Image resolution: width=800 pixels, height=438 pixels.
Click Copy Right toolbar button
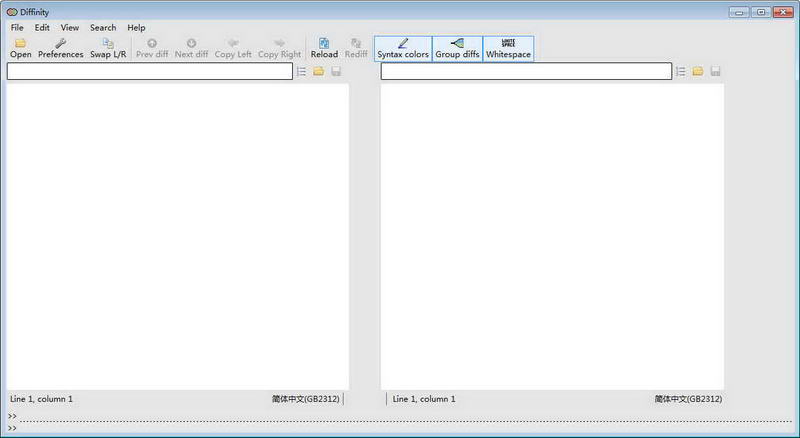coord(279,48)
